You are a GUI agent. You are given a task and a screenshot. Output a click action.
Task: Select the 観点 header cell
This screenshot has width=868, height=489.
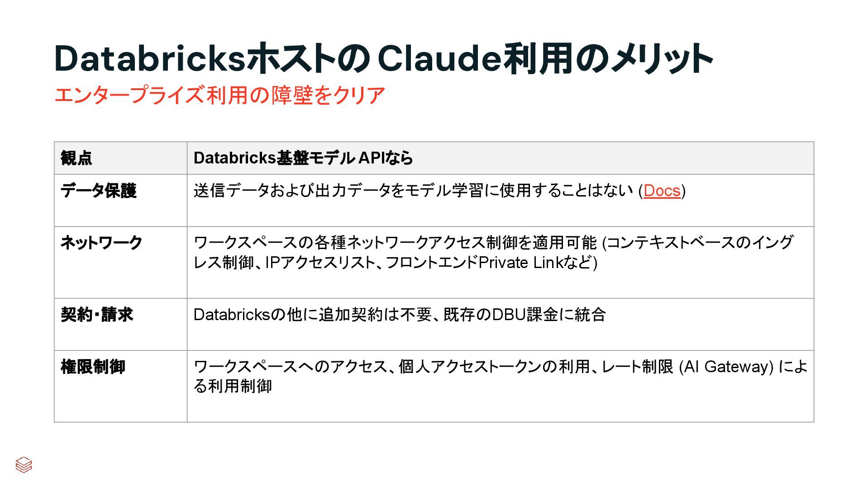[76, 158]
